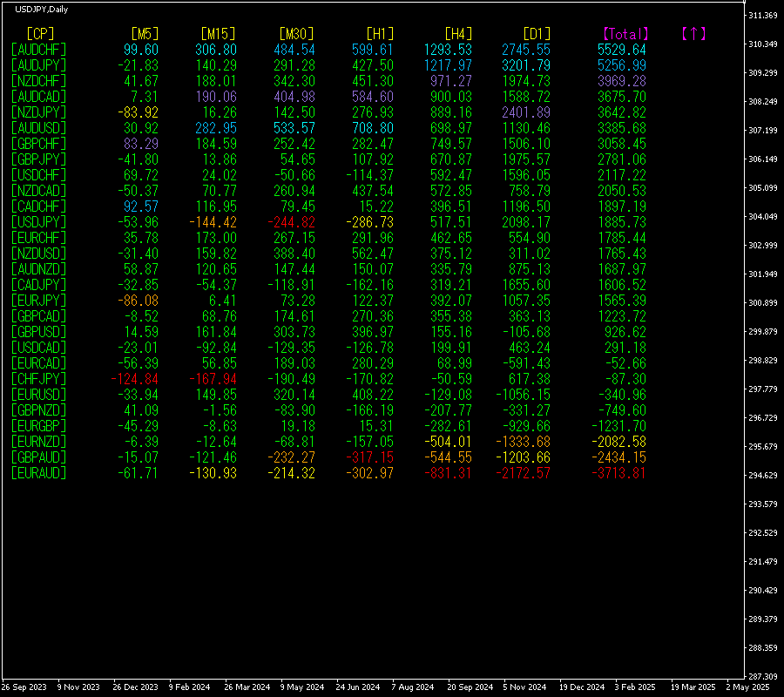Viewport: 784px width, 697px height.
Task: Click GBPAUD total value -2434.15
Action: click(618, 457)
